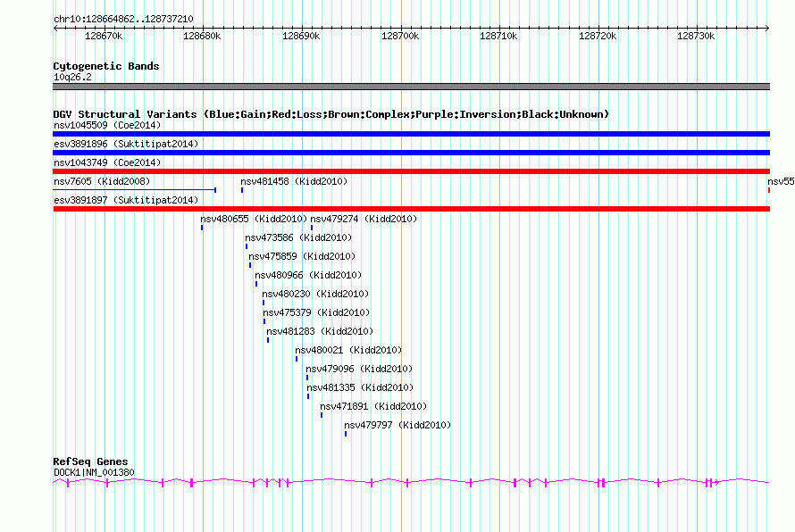Click the 128700k position on the ruler
This screenshot has height=532, width=795.
pyautogui.click(x=399, y=36)
